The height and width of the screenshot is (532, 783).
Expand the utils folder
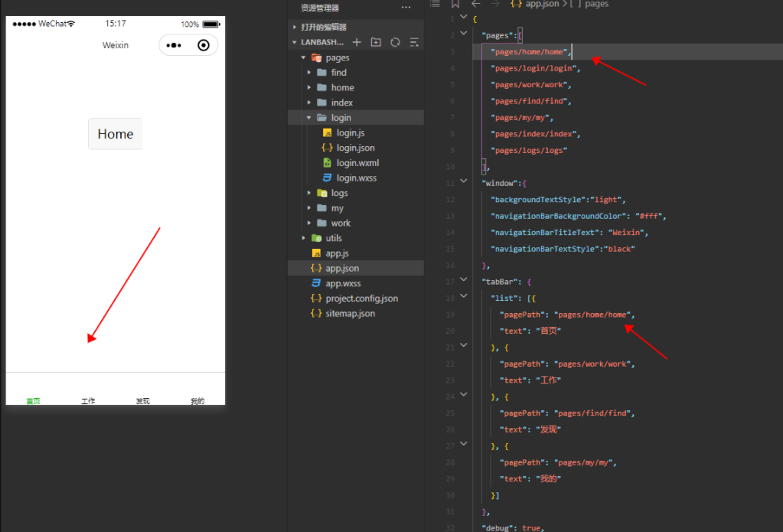[x=303, y=238]
